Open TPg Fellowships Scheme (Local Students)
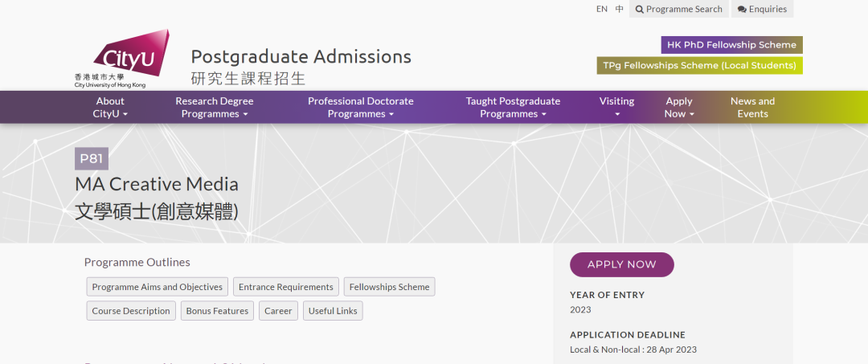868x364 pixels. coord(699,65)
